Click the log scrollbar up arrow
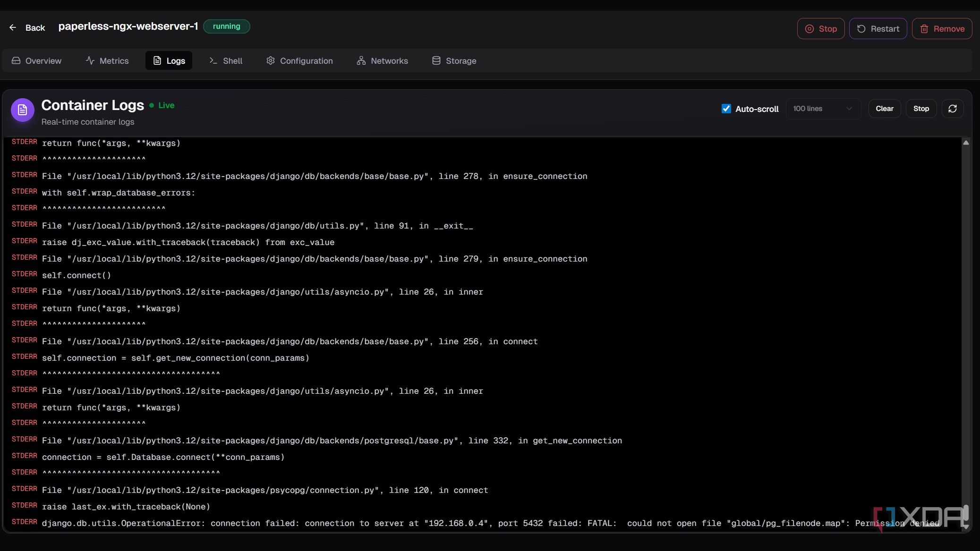Image resolution: width=980 pixels, height=551 pixels. pos(966,143)
